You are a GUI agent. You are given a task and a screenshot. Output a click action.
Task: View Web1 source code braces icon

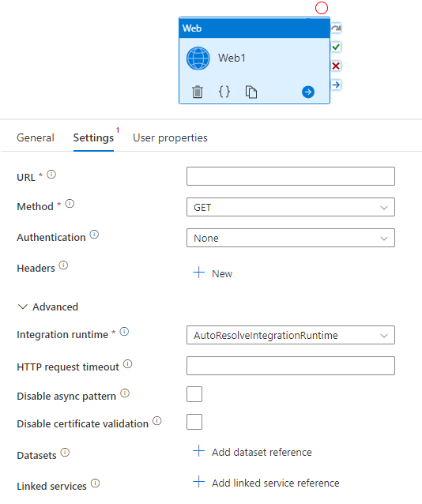[x=224, y=92]
